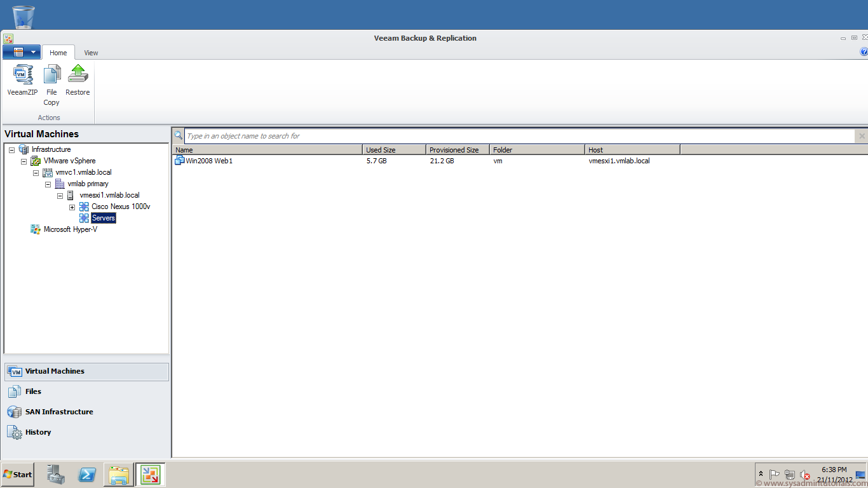Open the File Copy action
Viewport: 868px width, 488px height.
[51, 85]
